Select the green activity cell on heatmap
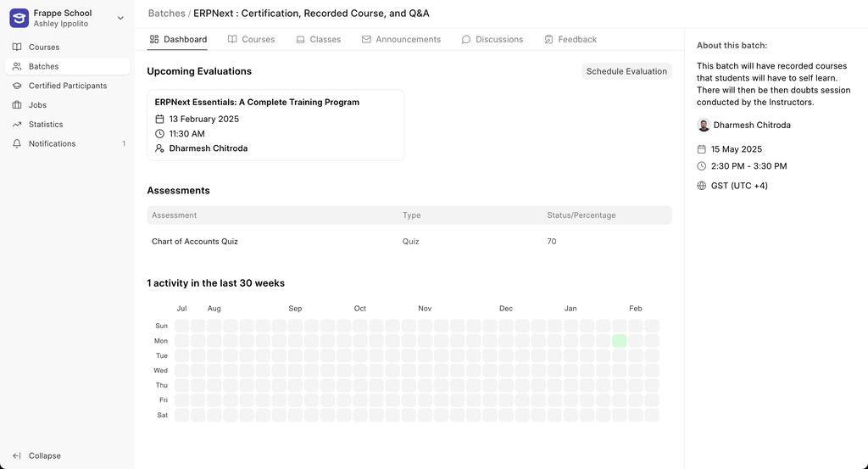Screen dimensions: 868x469 coord(620,341)
